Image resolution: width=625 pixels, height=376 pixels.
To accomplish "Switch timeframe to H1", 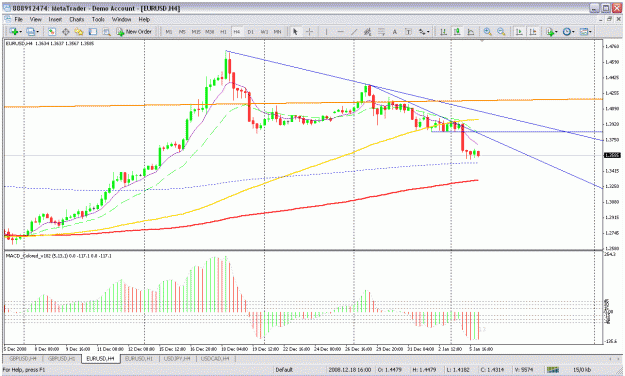I will click(223, 31).
